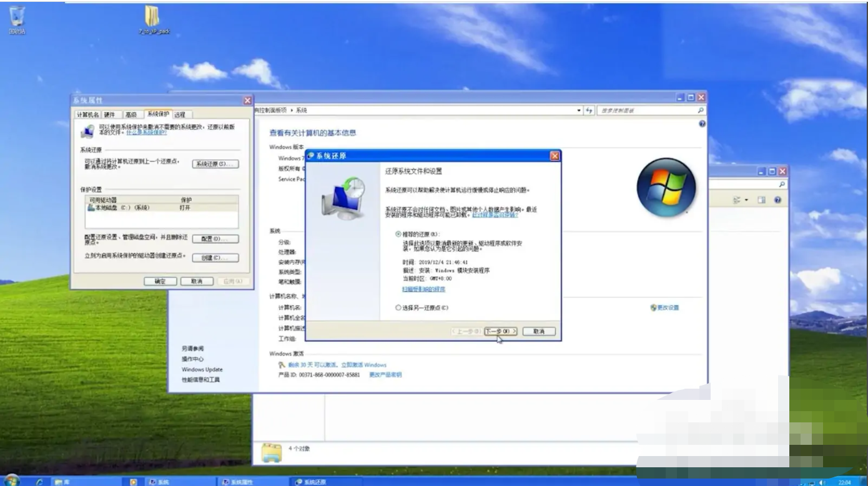The image size is (868, 486).
Task: Open 操作中心 in the System sidebar
Action: coord(193,359)
